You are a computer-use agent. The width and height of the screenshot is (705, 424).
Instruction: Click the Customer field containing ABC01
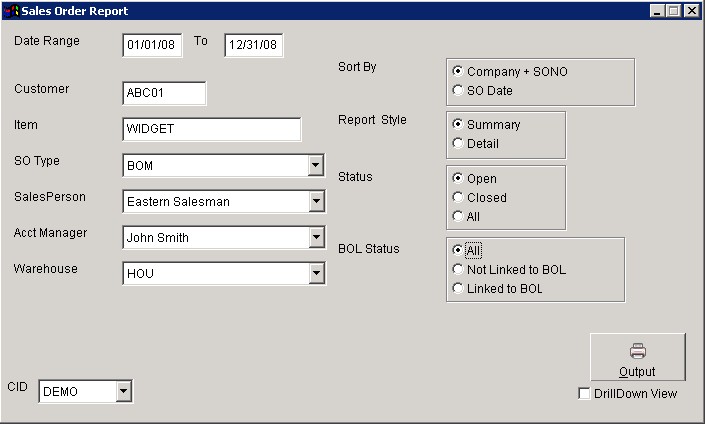[x=164, y=93]
